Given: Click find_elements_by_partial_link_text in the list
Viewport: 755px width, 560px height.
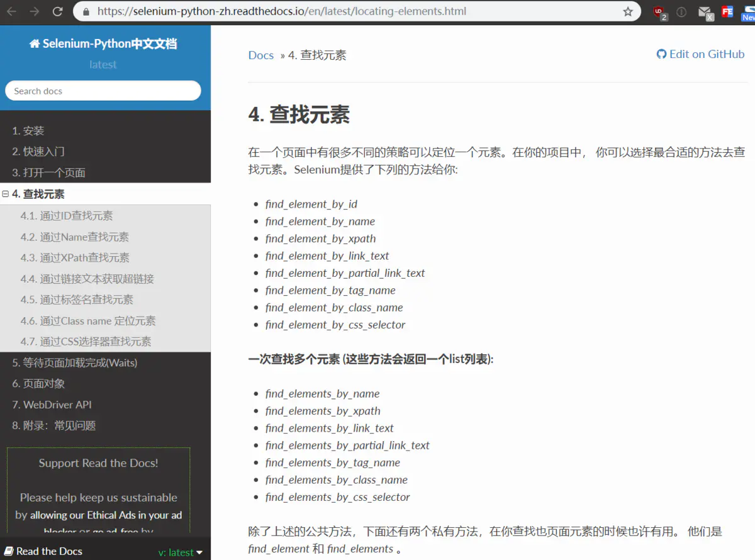Looking at the screenshot, I should coord(347,445).
